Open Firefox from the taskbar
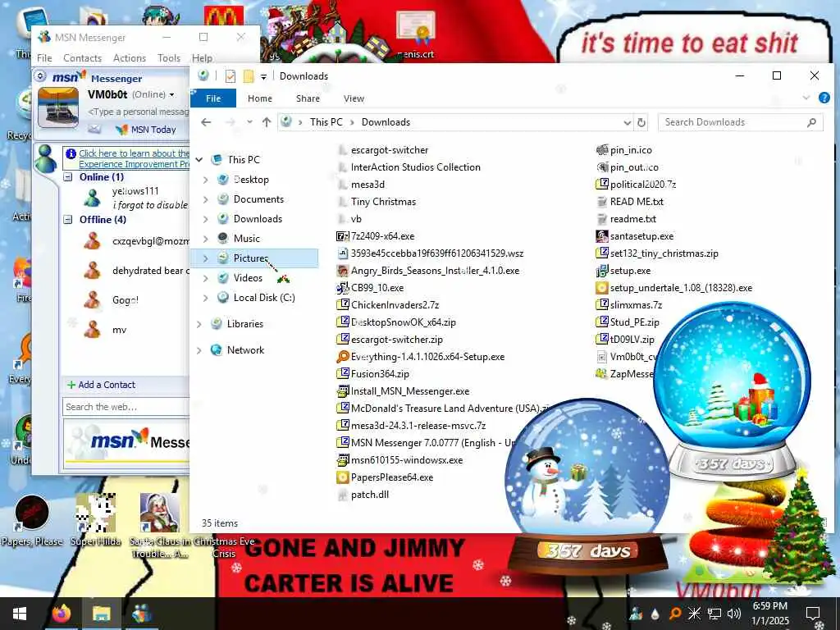The height and width of the screenshot is (630, 840). click(x=62, y=614)
